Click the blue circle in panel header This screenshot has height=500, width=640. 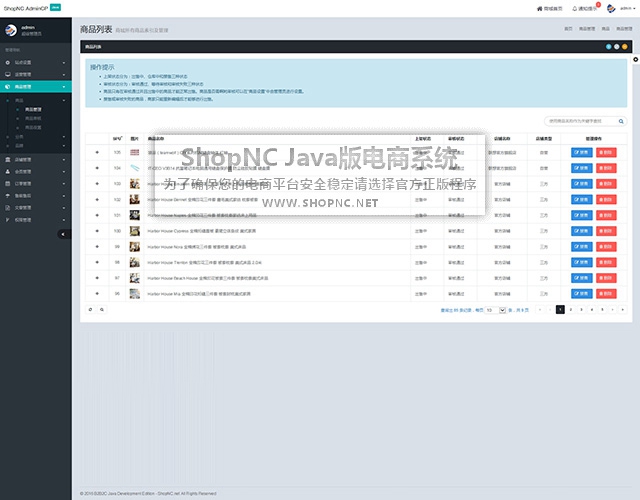[x=609, y=47]
